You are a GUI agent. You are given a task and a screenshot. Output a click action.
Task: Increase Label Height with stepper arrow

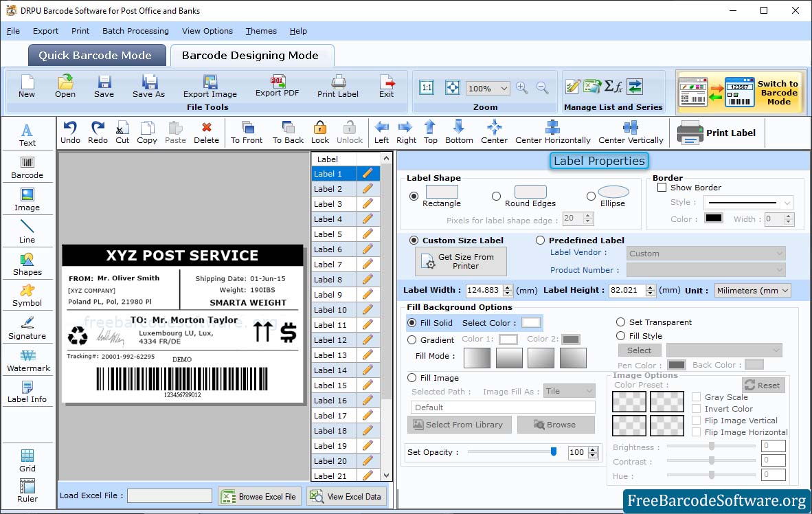[651, 287]
